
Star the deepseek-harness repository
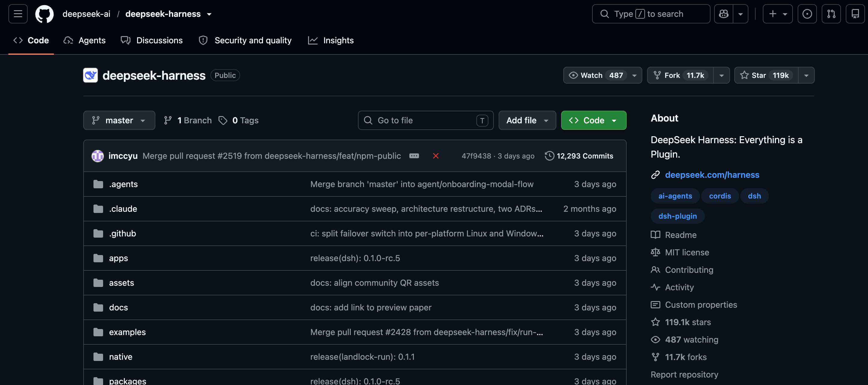click(766, 75)
